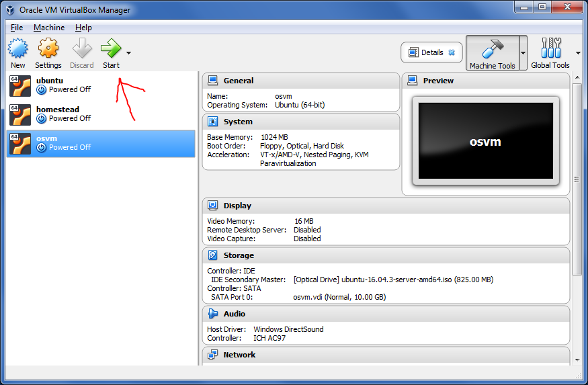588x385 pixels.
Task: Click the details pane scrollbar thumb
Action: pos(577,179)
